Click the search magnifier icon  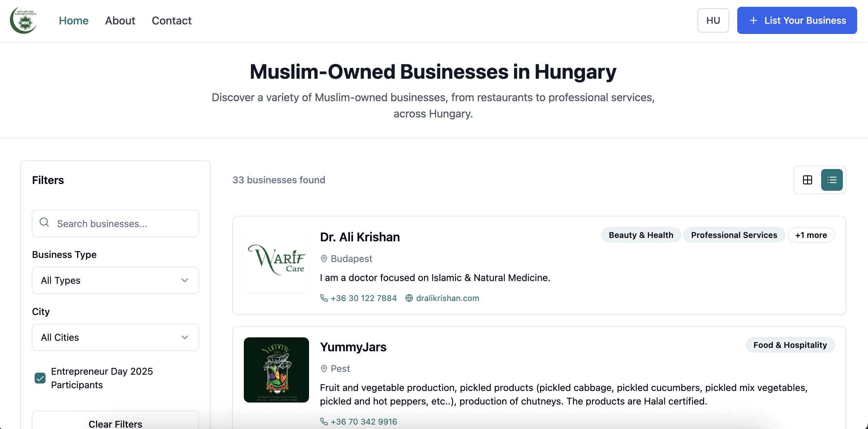tap(44, 222)
